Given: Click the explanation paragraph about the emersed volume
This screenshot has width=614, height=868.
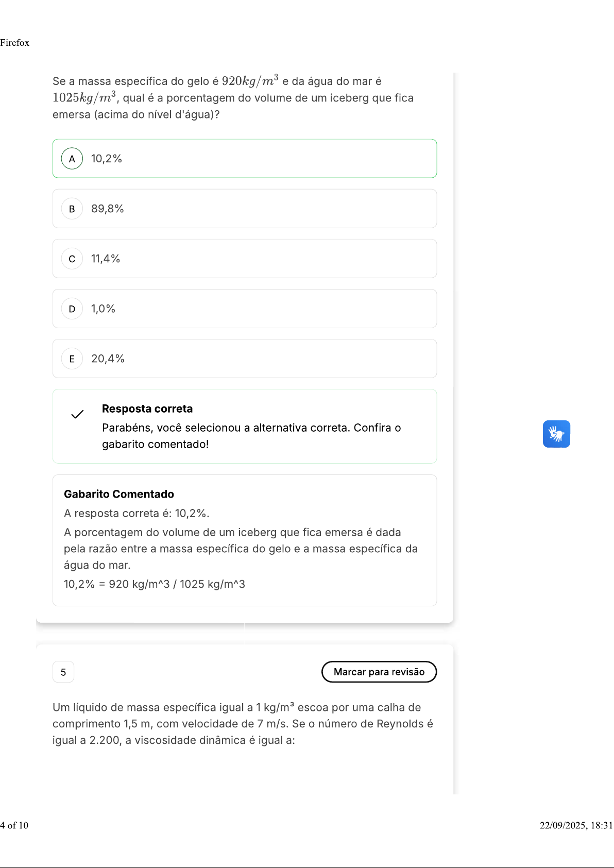Looking at the screenshot, I should 241,549.
